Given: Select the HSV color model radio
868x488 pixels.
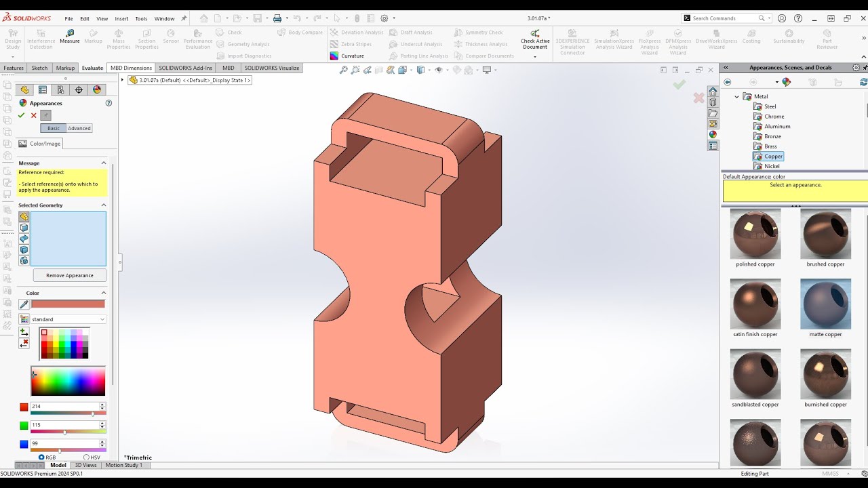Looking at the screenshot, I should (86, 457).
